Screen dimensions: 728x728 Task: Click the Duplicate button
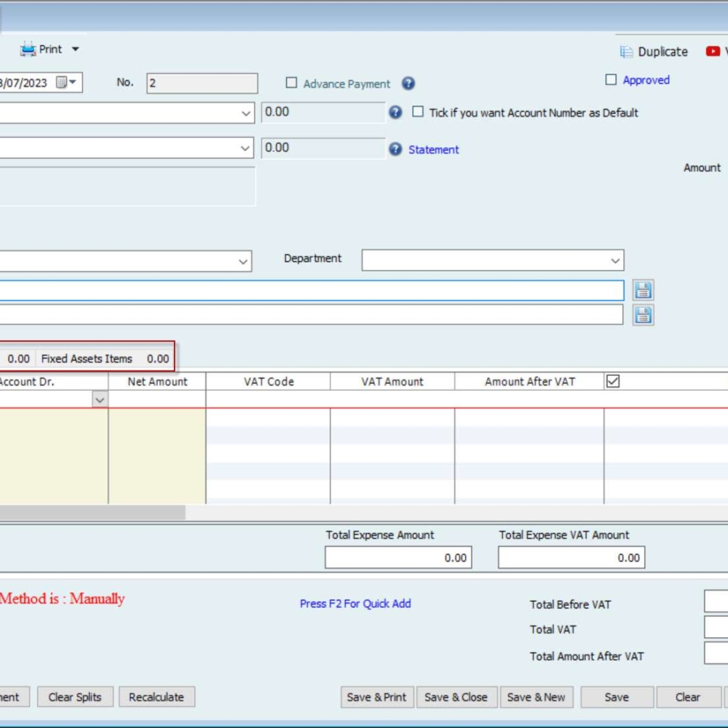(654, 52)
